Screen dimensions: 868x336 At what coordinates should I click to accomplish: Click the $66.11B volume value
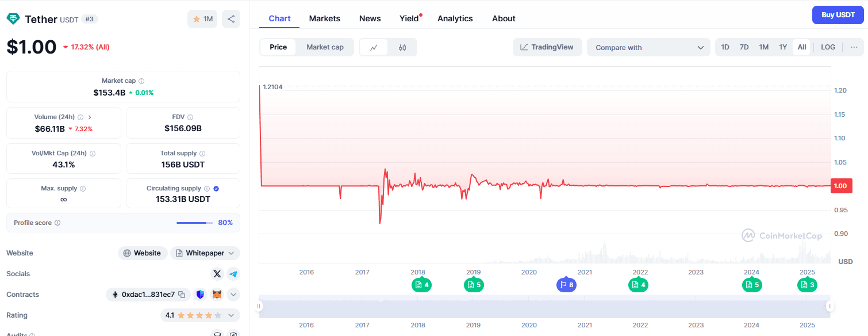click(x=49, y=128)
